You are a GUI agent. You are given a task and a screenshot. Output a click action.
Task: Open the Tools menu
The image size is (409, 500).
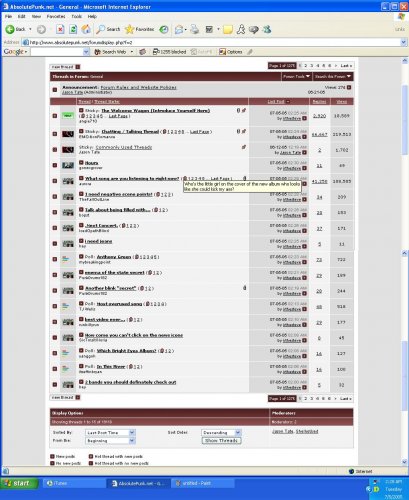(x=76, y=16)
